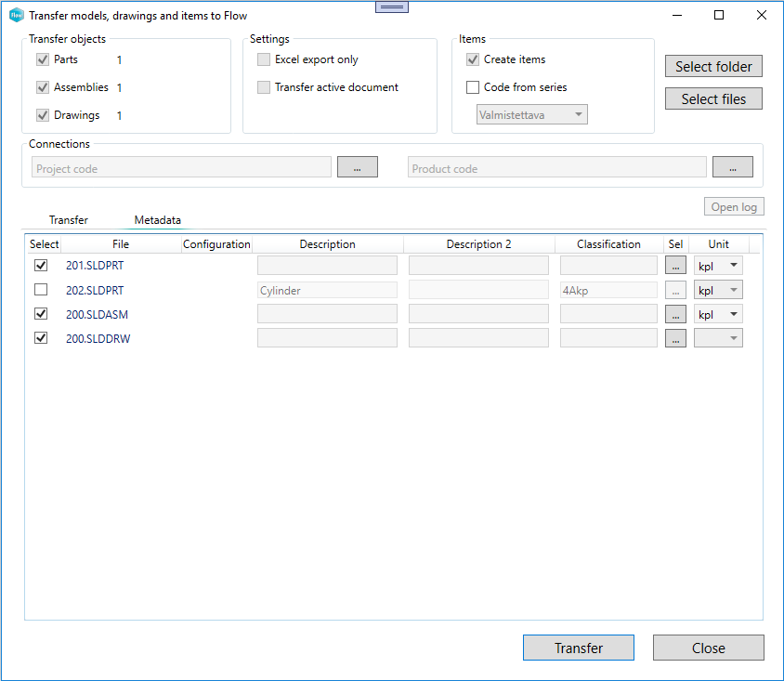Image resolution: width=784 pixels, height=681 pixels.
Task: Click classification selector for 201.SLDPRT row
Action: (676, 266)
